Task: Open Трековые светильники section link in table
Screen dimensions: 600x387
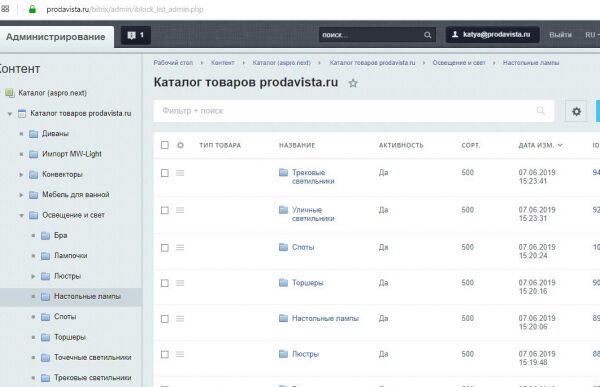Action: tap(313, 177)
